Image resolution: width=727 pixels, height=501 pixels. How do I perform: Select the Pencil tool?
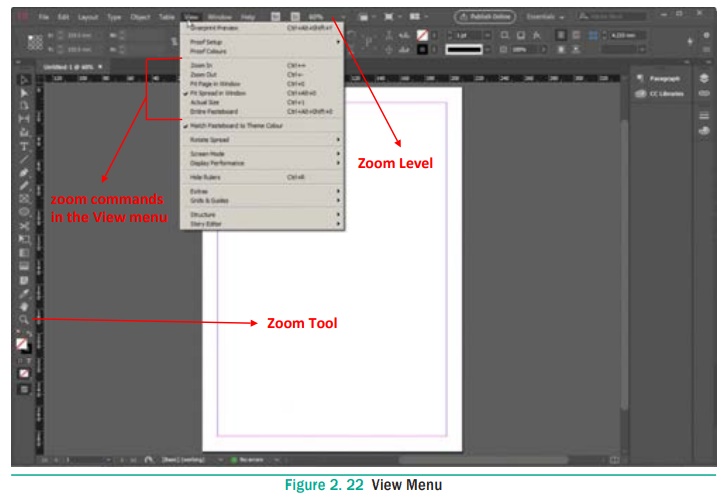24,186
